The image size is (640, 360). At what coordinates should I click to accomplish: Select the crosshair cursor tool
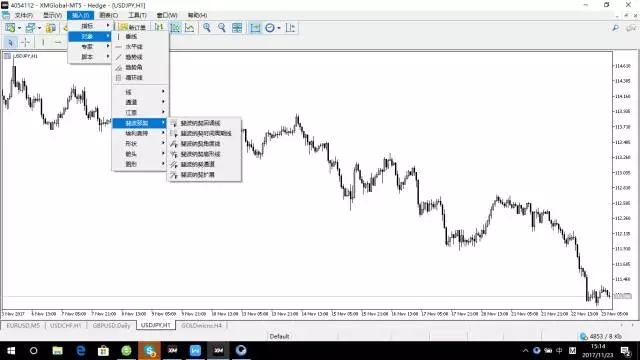(25, 42)
